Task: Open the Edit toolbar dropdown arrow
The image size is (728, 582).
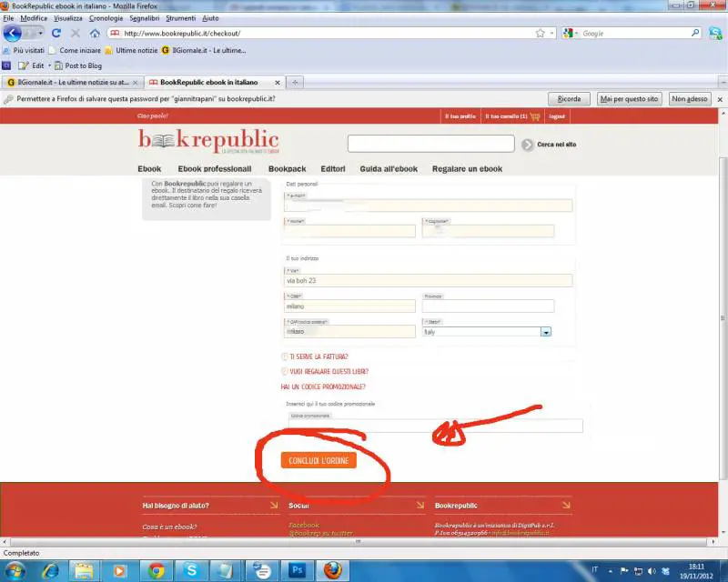Action: tap(49, 65)
